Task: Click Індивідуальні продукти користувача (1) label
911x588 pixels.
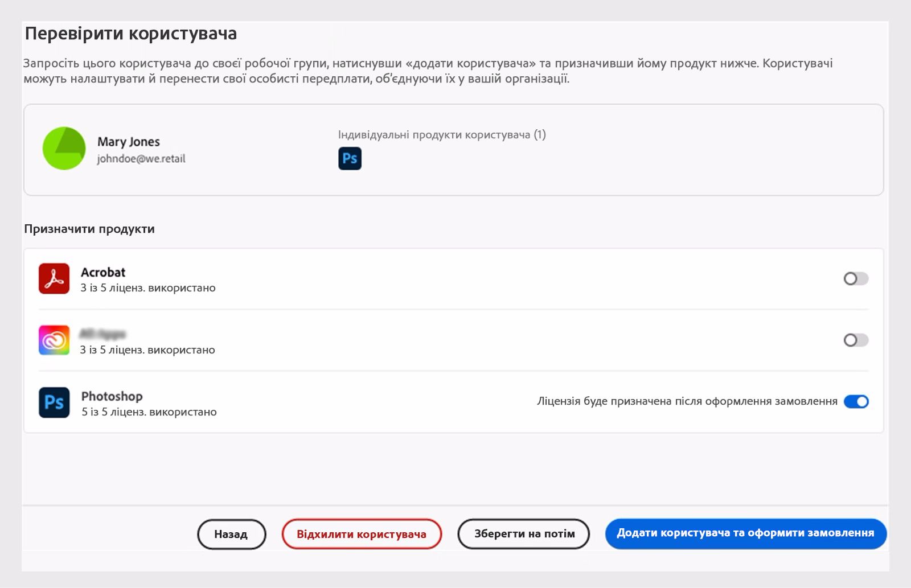Action: [x=442, y=135]
